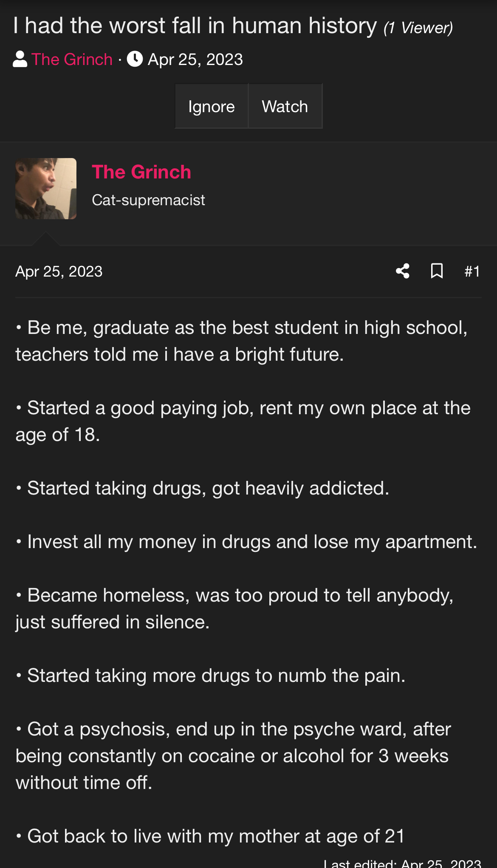
Task: Click the thread title about worst fall
Action: (x=195, y=26)
